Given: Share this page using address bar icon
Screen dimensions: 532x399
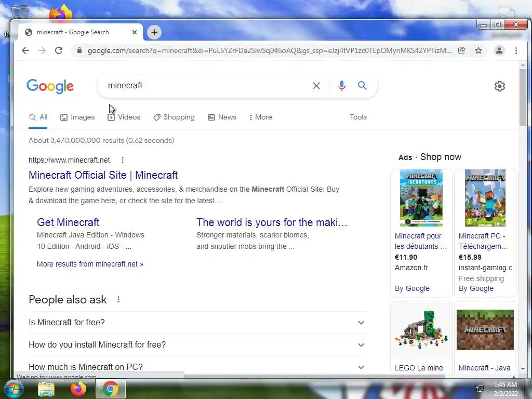Looking at the screenshot, I should tap(462, 50).
